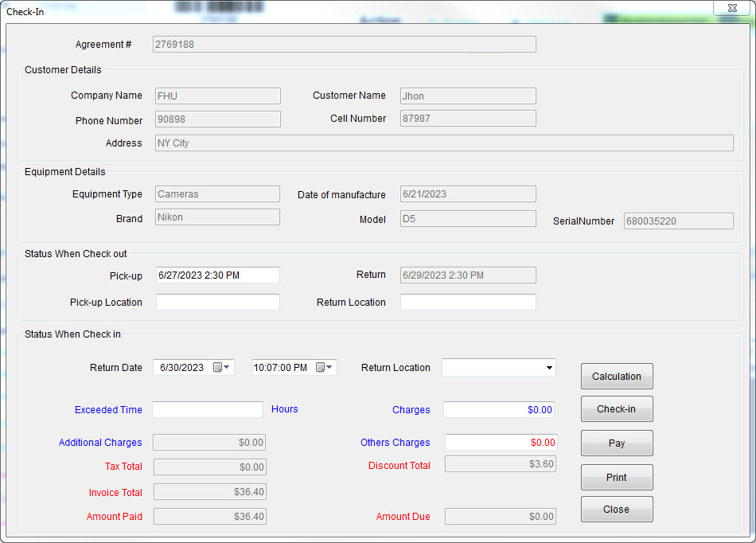
Task: Click the Model field D5
Action: click(x=468, y=218)
